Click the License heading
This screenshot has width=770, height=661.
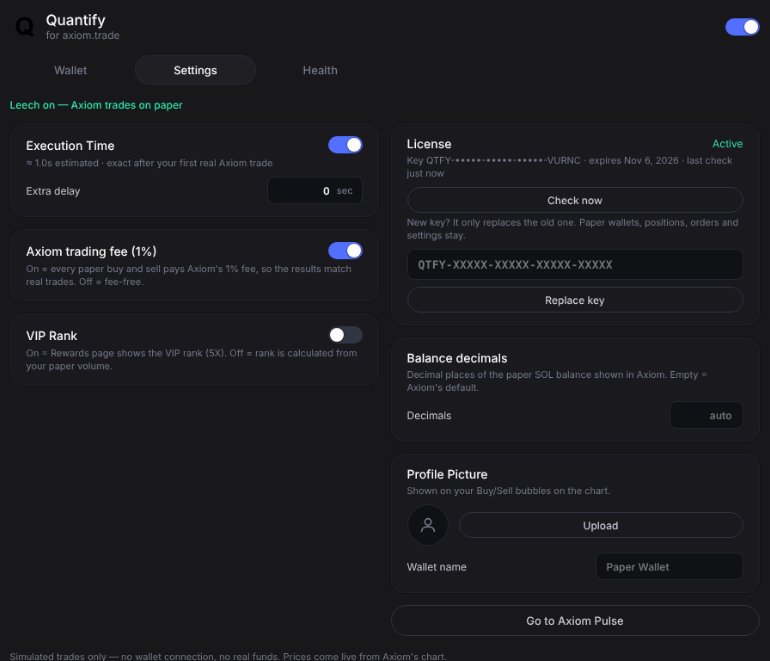tap(429, 144)
